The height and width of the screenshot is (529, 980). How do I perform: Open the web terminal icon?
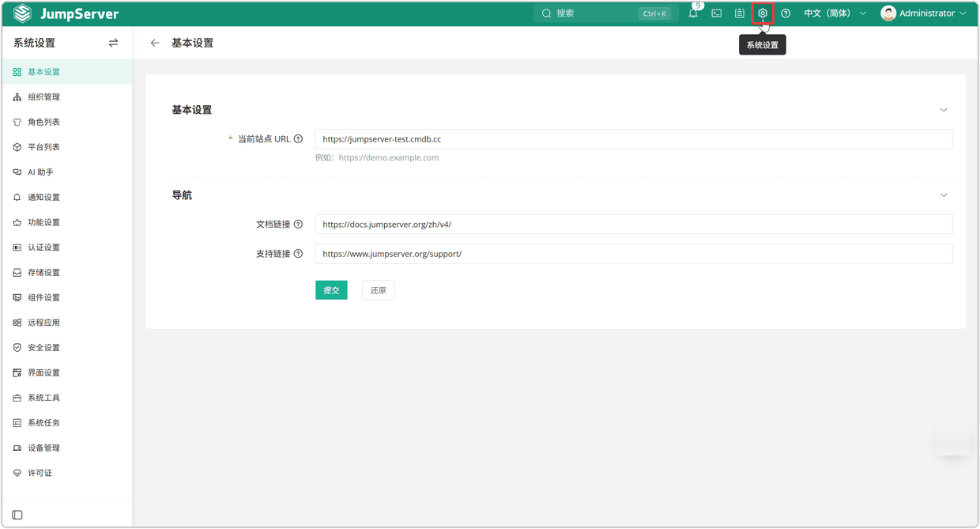717,13
